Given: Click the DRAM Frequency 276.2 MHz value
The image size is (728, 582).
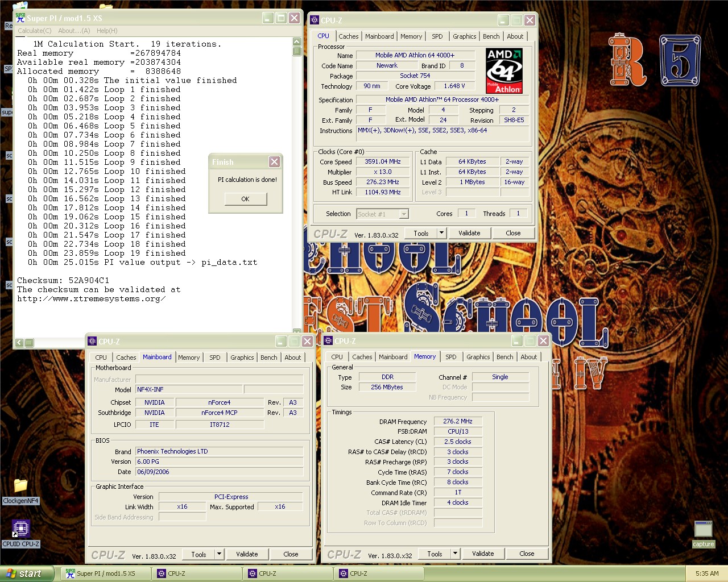Looking at the screenshot, I should (458, 422).
